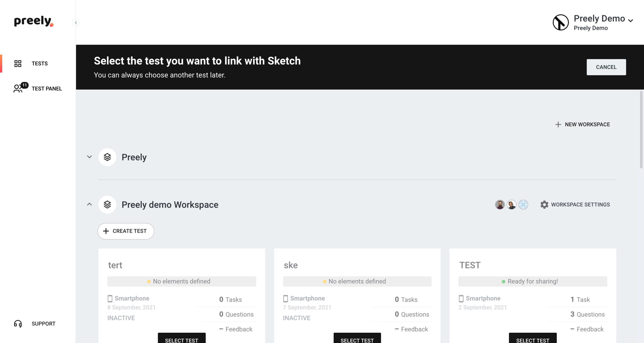Viewport: 644px width, 343px height.
Task: Expand the Preely workspace chevron
Action: point(89,157)
